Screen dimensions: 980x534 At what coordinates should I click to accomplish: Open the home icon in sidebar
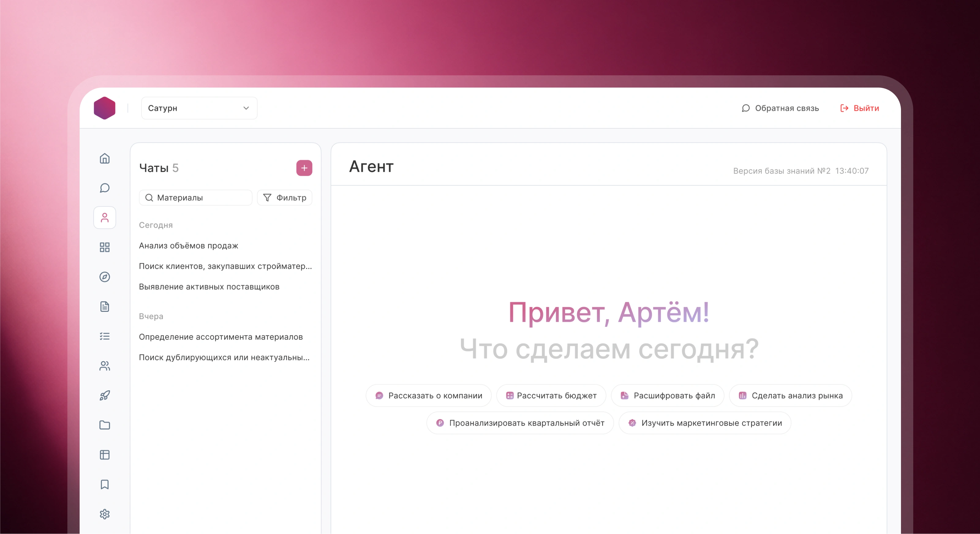pos(105,158)
